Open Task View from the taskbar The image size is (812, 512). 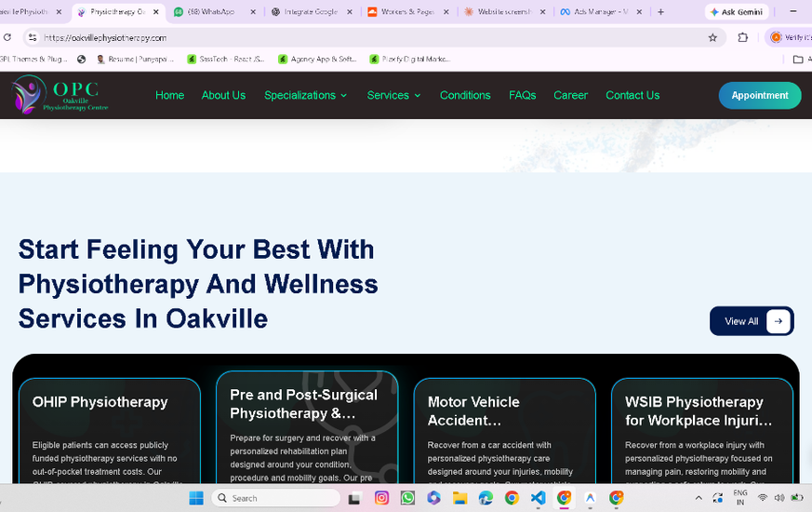[x=354, y=498]
